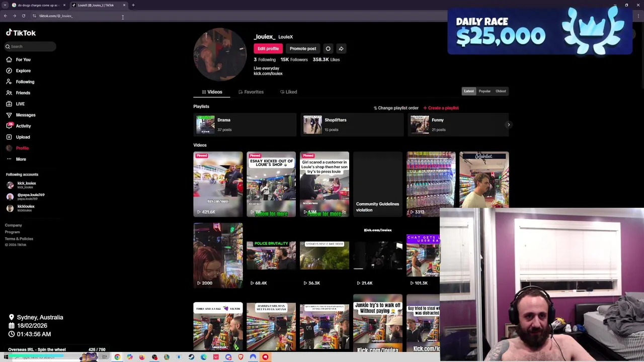
Task: Open Chrome from the taskbar
Action: (x=117, y=357)
